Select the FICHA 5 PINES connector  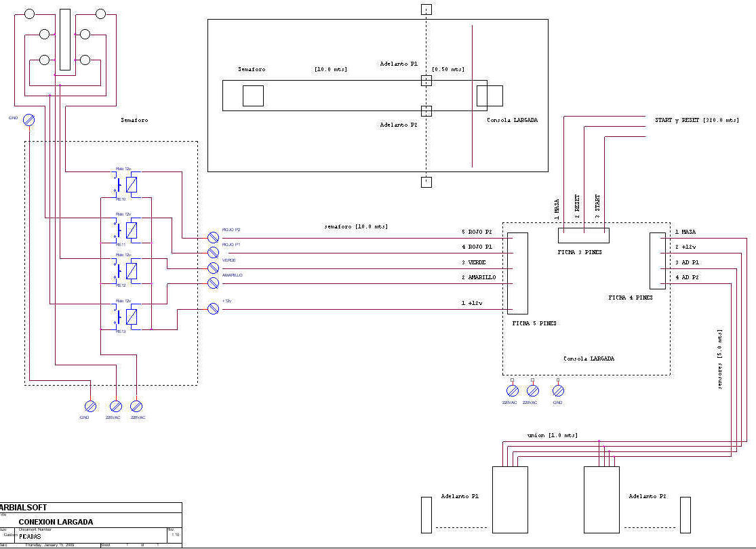pyautogui.click(x=518, y=273)
